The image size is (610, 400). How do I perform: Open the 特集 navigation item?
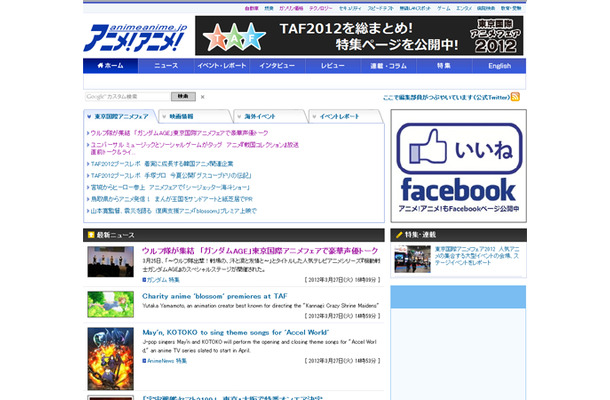pos(444,66)
